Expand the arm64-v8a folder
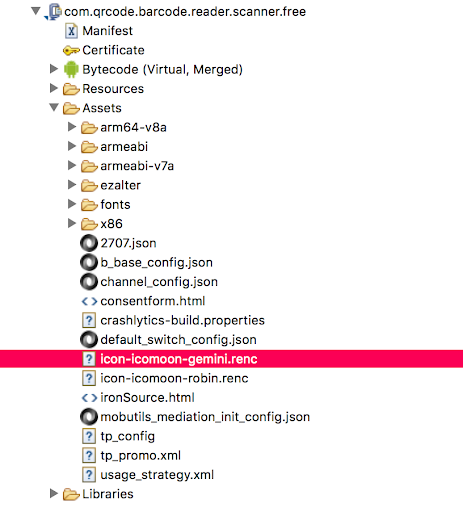This screenshot has width=463, height=512. point(72,127)
